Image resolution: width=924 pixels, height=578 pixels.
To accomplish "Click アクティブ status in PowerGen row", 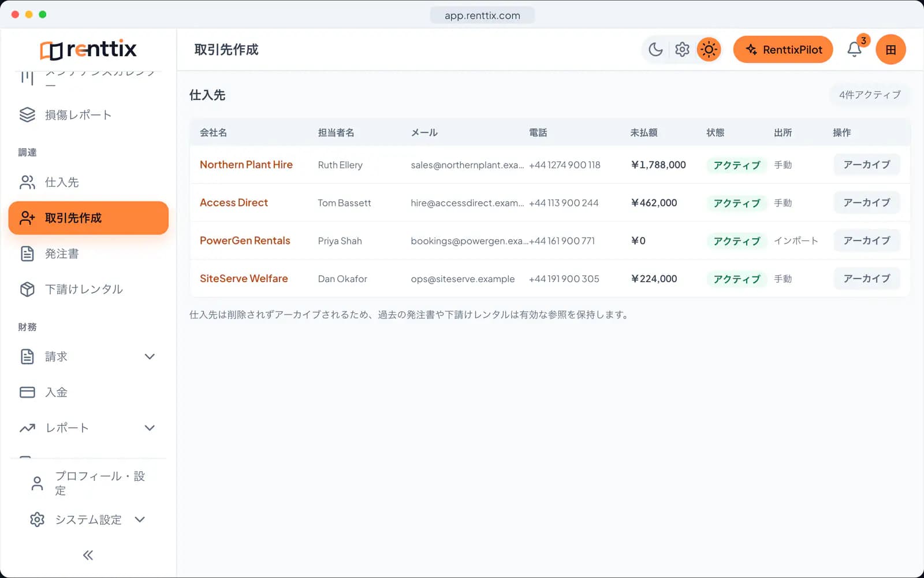I will 736,241.
